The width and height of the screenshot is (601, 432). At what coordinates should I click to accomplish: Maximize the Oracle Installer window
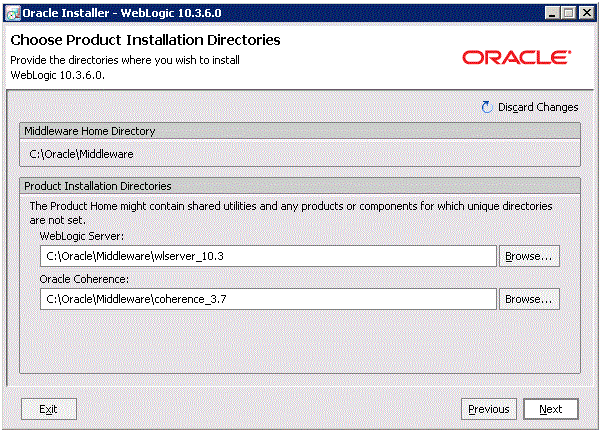[x=569, y=13]
